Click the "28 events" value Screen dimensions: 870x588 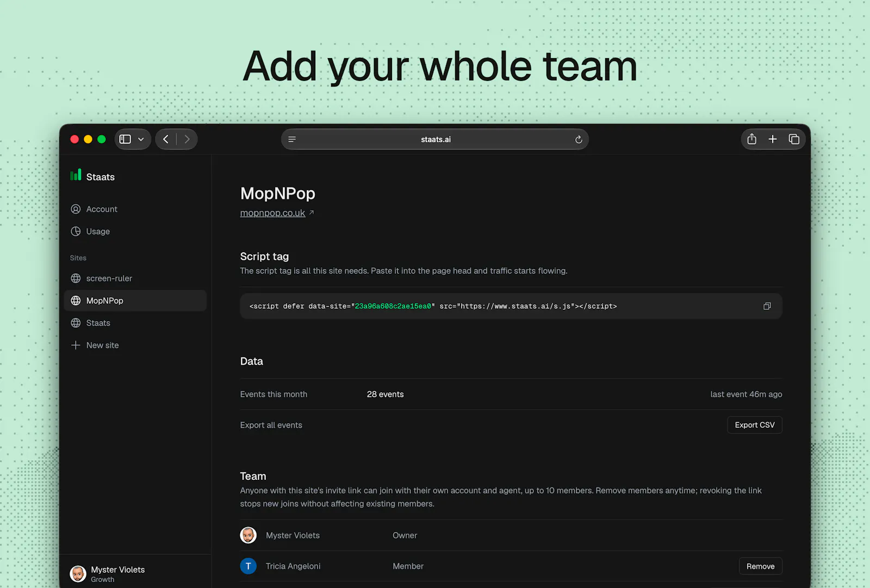point(386,395)
